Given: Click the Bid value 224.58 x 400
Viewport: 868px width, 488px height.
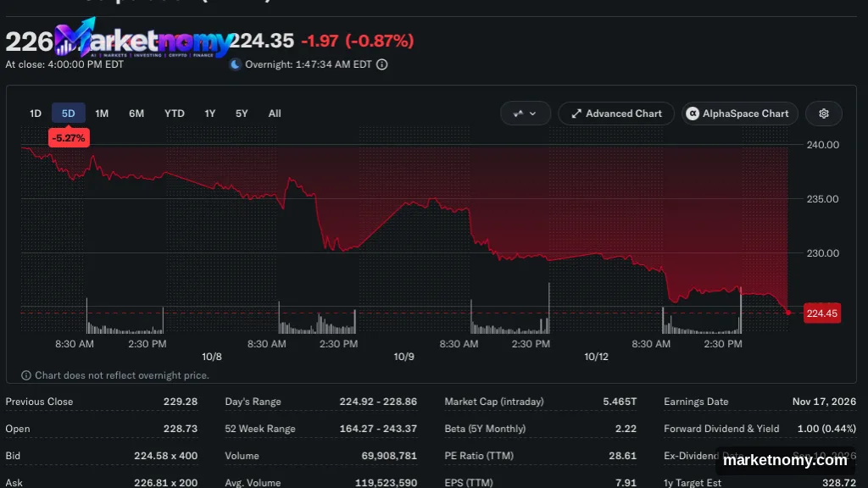Looking at the screenshot, I should pos(165,456).
